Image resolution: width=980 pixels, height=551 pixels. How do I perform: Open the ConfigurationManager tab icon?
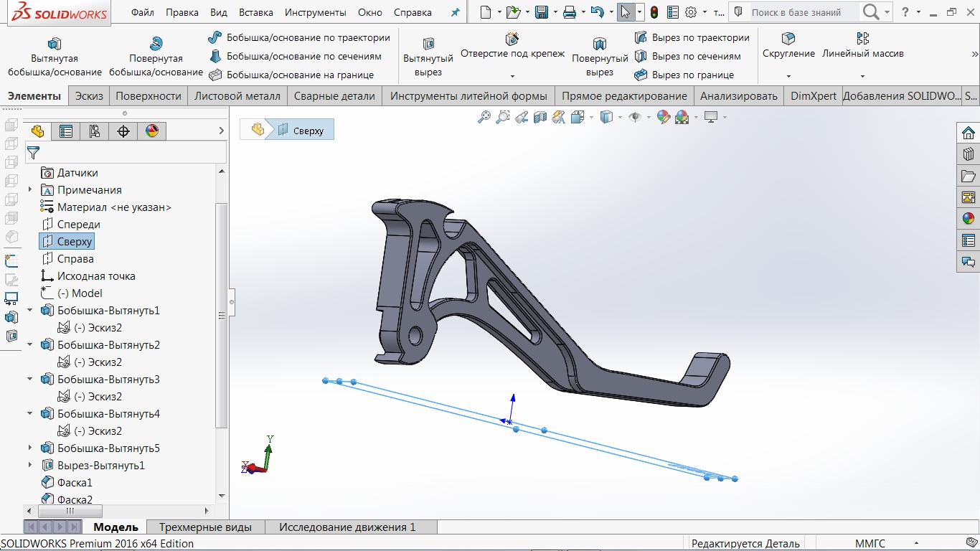(95, 131)
